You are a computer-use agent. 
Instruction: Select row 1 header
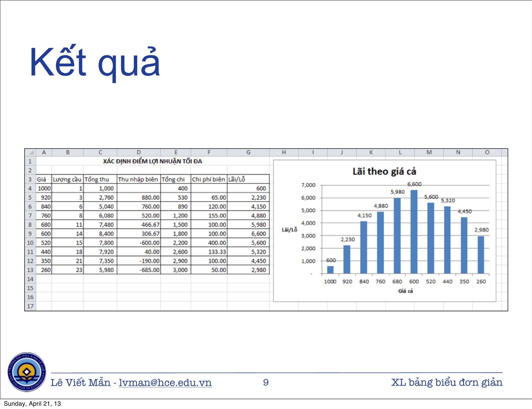[x=30, y=161]
